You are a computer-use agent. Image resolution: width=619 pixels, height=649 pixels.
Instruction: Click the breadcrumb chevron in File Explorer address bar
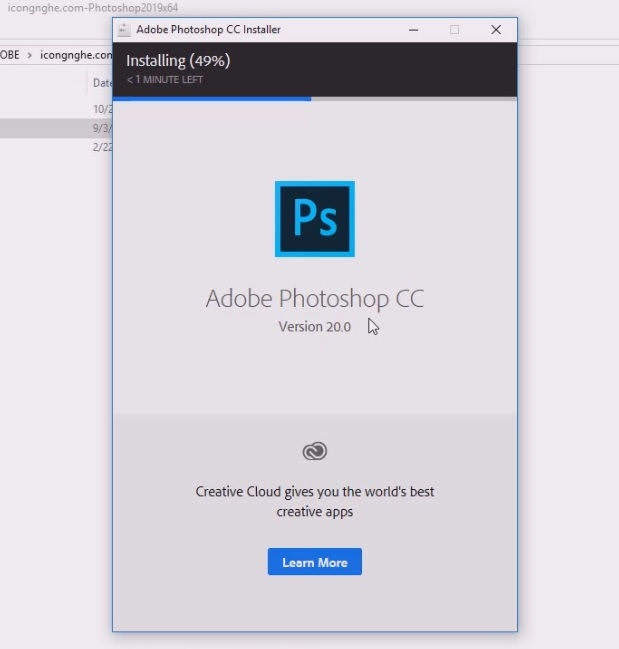click(29, 55)
